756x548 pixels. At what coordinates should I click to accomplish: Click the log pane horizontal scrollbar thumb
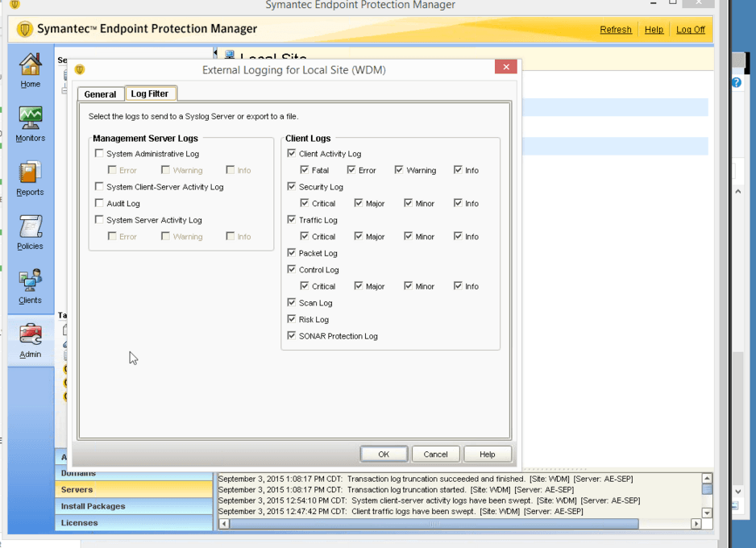pyautogui.click(x=434, y=523)
